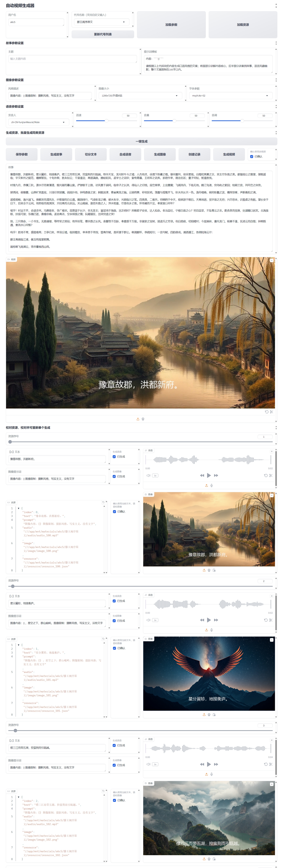Click the 加载参数 button
The height and width of the screenshot is (868, 281).
coord(171,25)
